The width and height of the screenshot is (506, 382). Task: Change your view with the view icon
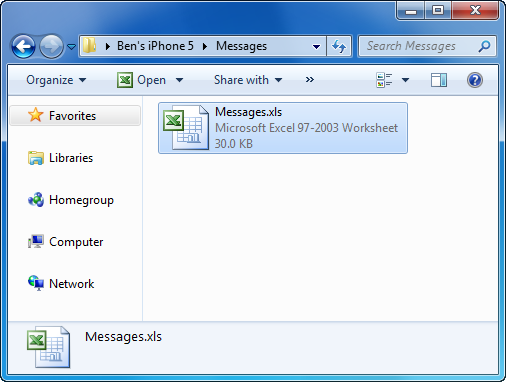(384, 80)
